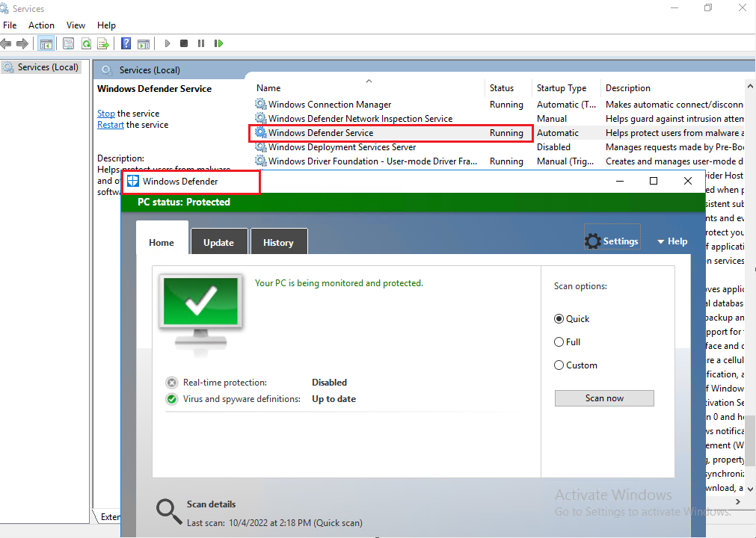Viewport: 756px width, 538px height.
Task: Select the Windows Defender Service name
Action: [x=321, y=132]
